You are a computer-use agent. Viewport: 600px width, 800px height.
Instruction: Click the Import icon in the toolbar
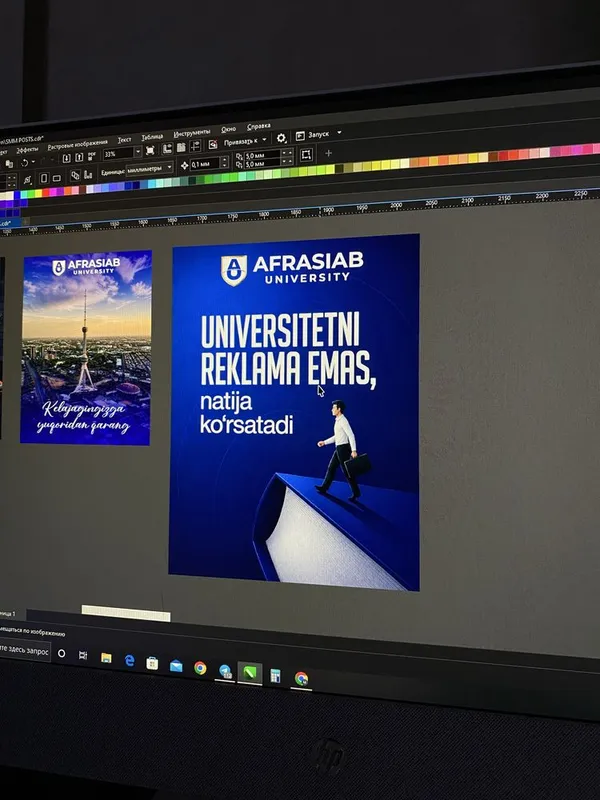pos(66,158)
